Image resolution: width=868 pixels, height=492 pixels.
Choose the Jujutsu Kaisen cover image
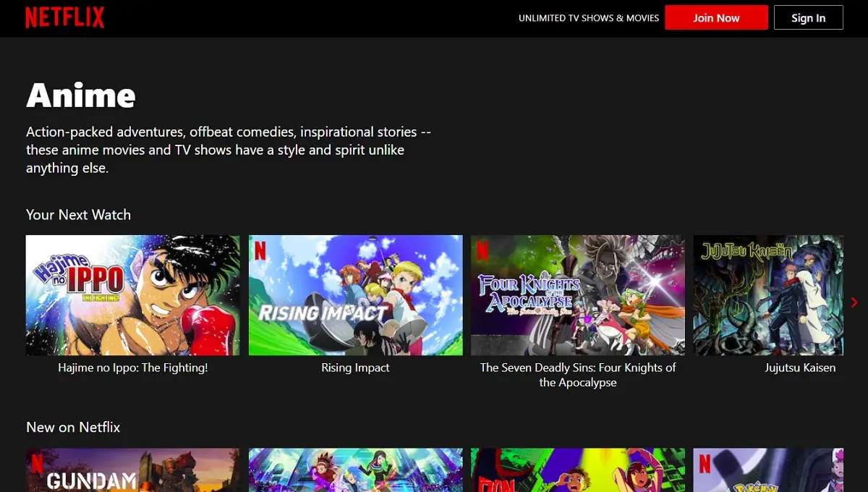(767, 295)
